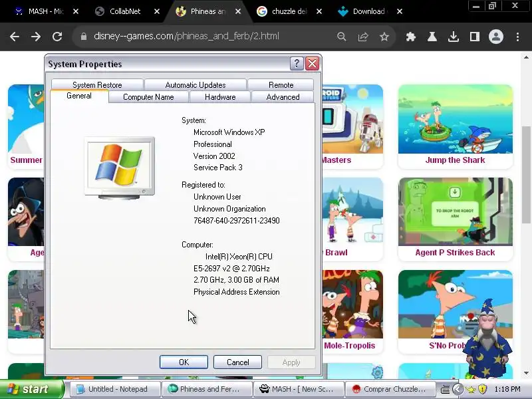Click the security shield tray icon
This screenshot has height=399, width=532.
click(x=483, y=389)
